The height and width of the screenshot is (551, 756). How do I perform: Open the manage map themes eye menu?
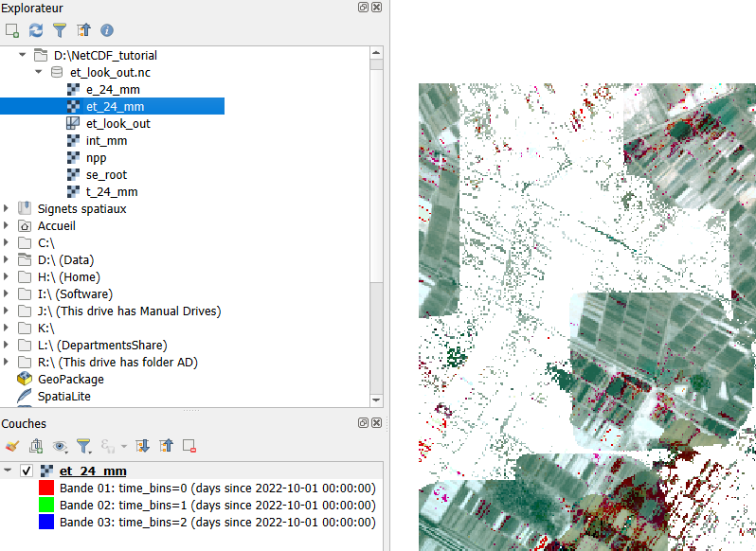click(61, 446)
